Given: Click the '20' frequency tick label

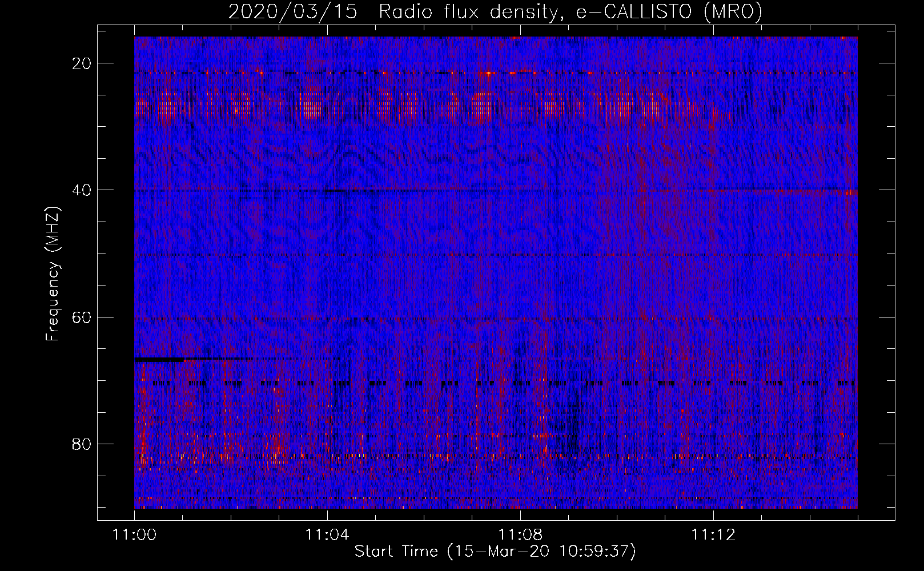Looking at the screenshot, I should point(82,63).
